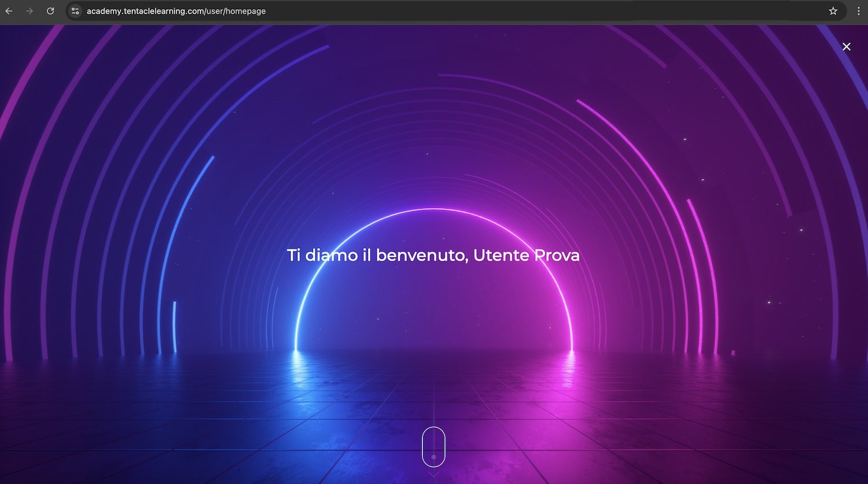
Task: Click the scroll progress pill indicator
Action: click(434, 446)
